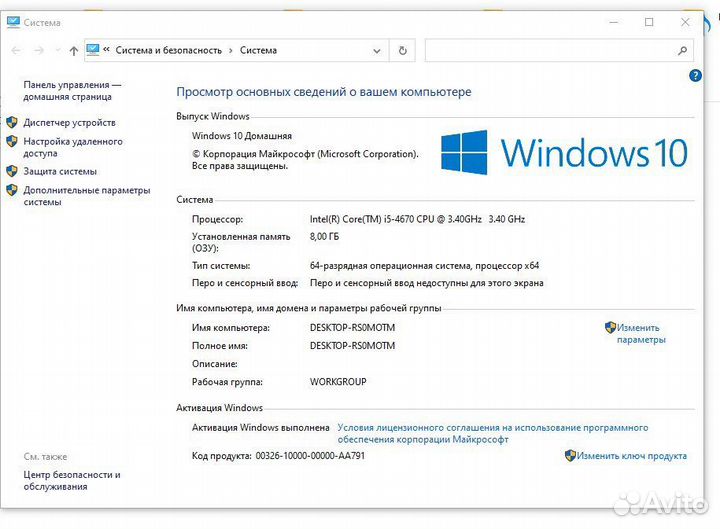The height and width of the screenshot is (529, 720).
Task: Refresh the Система page
Action: point(403,51)
